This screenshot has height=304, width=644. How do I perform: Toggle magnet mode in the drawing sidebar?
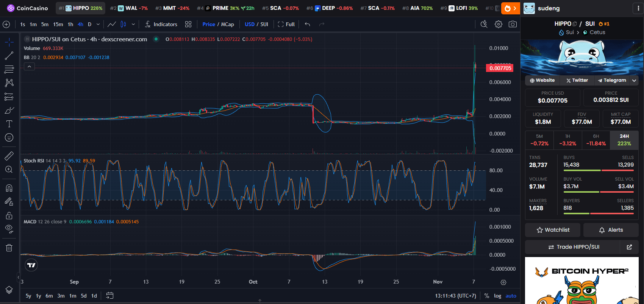(9, 188)
